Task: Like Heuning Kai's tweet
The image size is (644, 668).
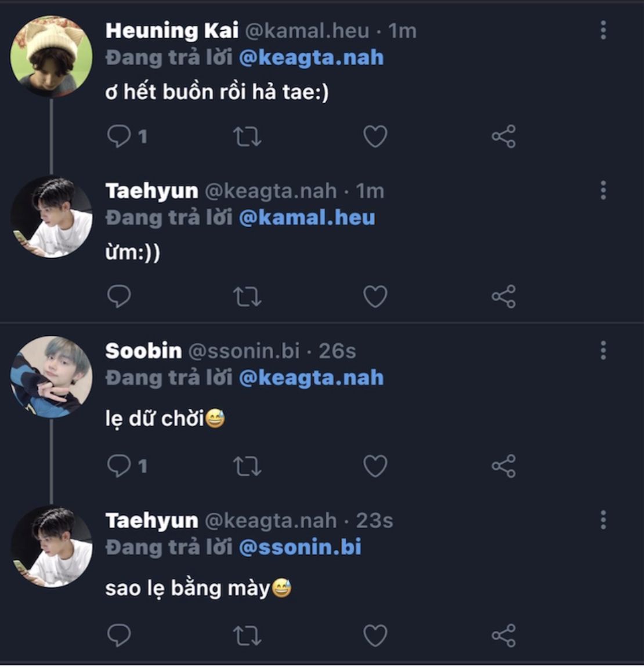Action: 375,137
